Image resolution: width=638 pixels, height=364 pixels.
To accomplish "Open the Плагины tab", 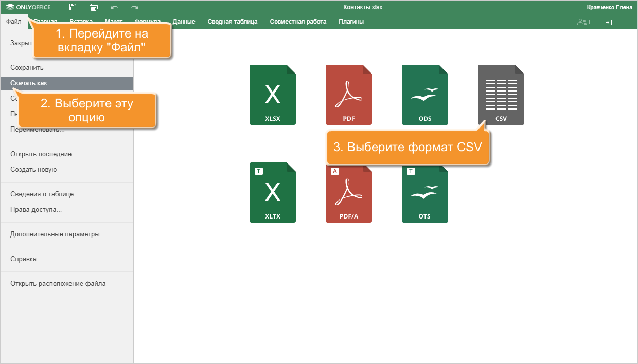I will (x=351, y=22).
